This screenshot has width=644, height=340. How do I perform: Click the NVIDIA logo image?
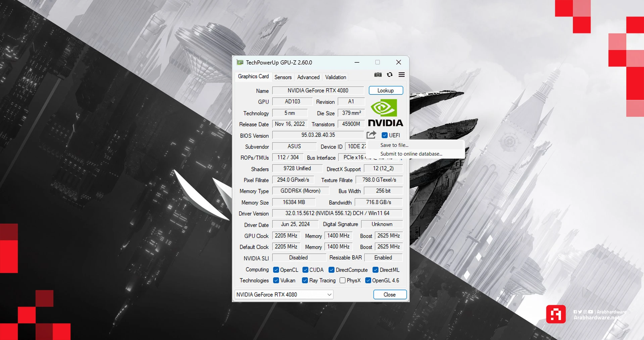385,113
